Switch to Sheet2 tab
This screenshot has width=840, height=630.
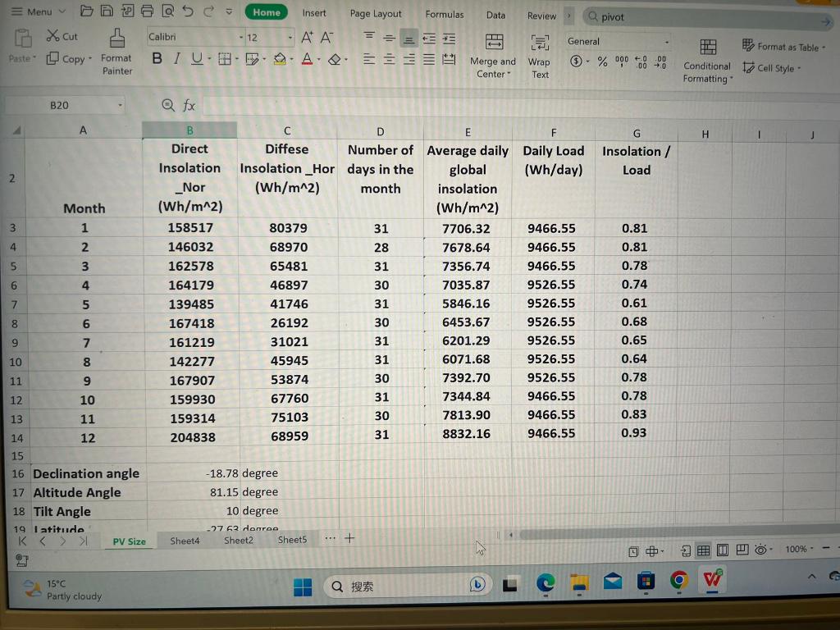239,540
